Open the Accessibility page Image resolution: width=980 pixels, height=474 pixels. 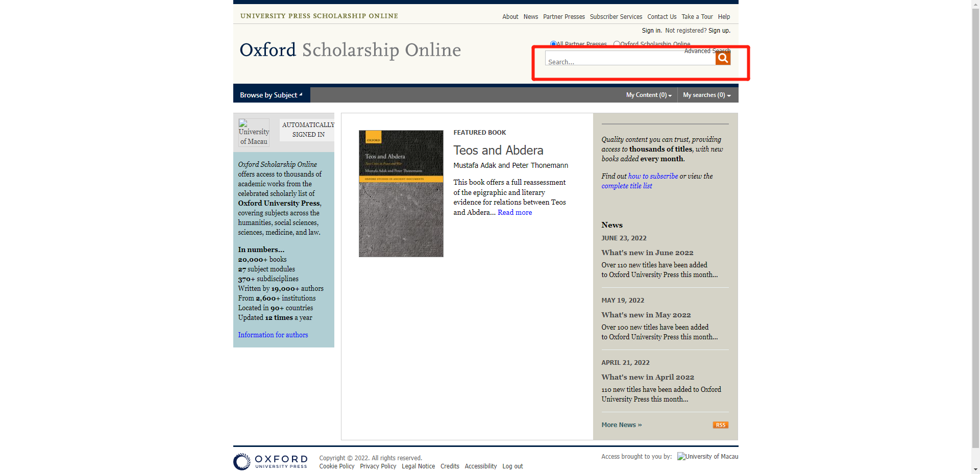click(x=481, y=466)
